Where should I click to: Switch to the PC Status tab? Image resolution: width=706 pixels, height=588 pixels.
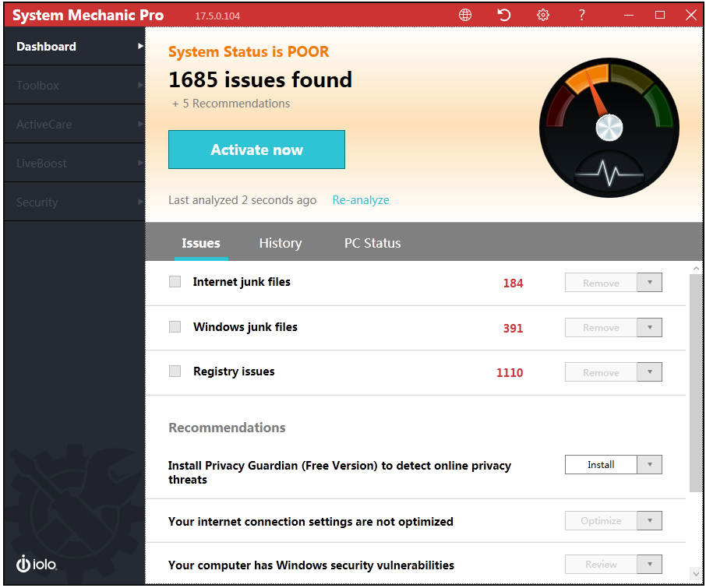point(372,243)
